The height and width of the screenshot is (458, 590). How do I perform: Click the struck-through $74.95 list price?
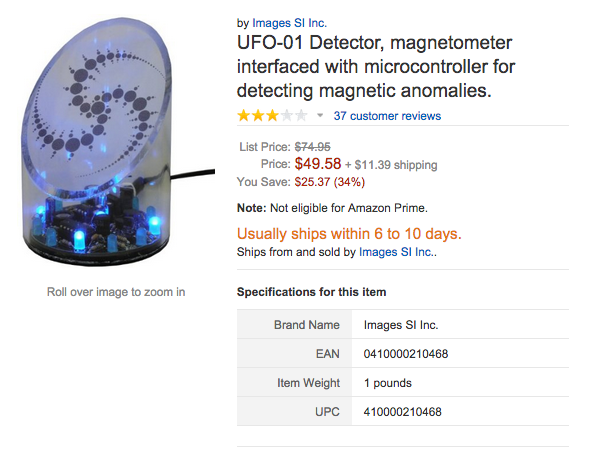click(312, 146)
